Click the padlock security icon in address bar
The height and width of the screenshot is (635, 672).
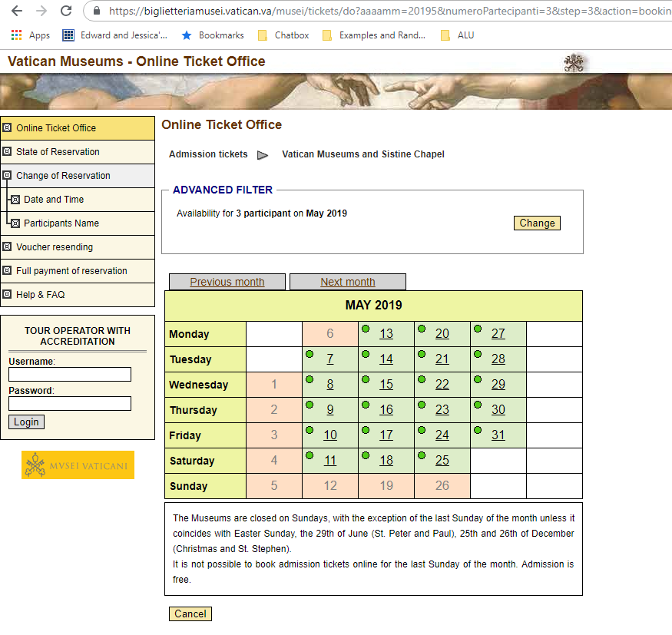coord(97,11)
